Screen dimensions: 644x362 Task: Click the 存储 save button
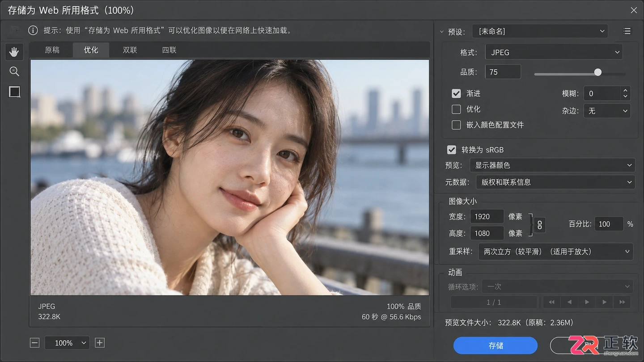(x=496, y=345)
